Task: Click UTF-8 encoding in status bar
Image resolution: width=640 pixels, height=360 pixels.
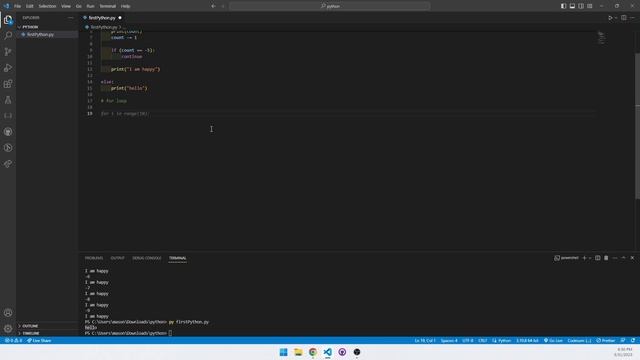Action: pyautogui.click(x=468, y=340)
